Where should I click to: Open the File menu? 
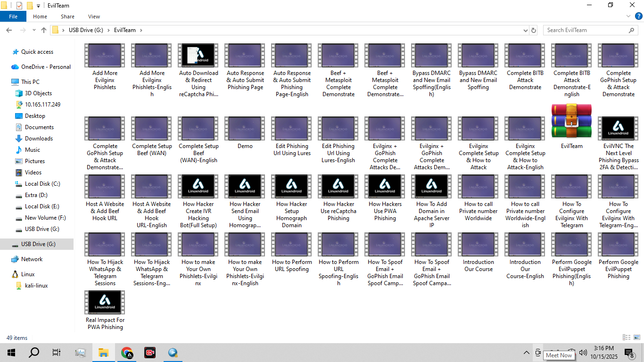pos(13,16)
